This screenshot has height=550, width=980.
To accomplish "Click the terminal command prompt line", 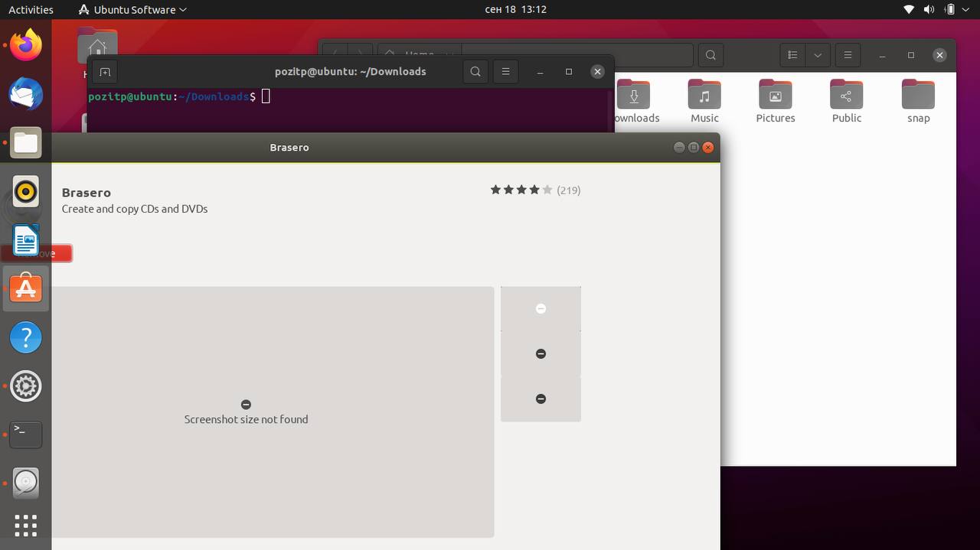I will coord(179,96).
